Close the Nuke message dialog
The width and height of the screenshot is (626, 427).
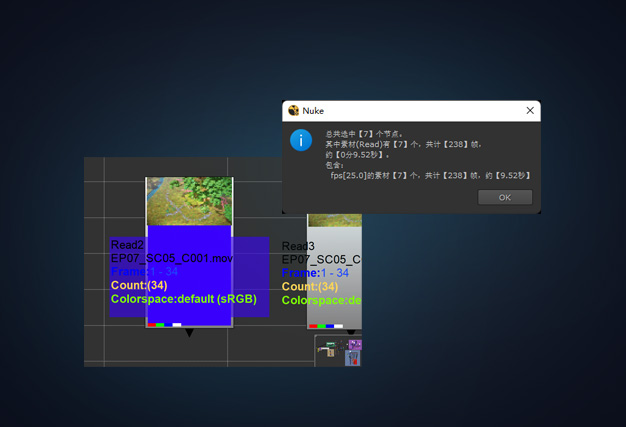[x=530, y=111]
